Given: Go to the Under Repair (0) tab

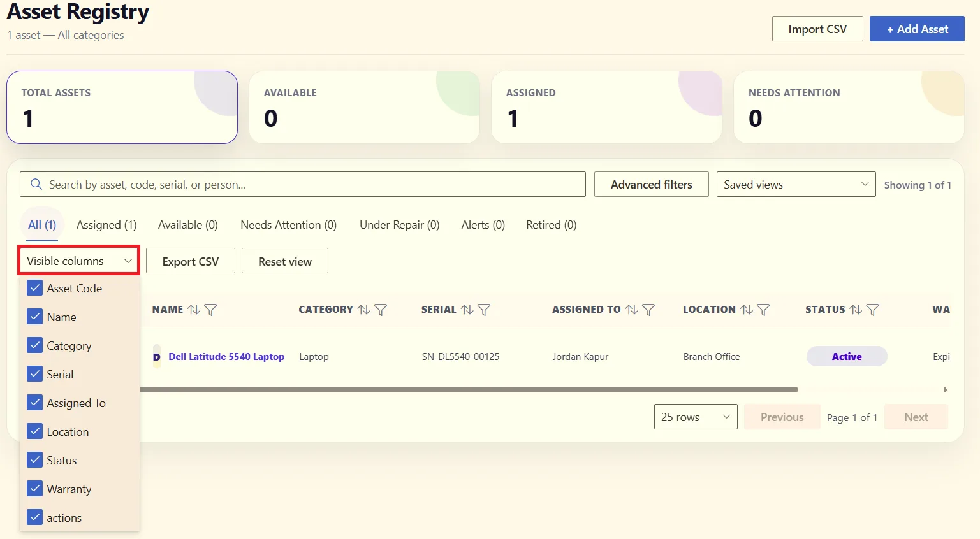Looking at the screenshot, I should 400,225.
